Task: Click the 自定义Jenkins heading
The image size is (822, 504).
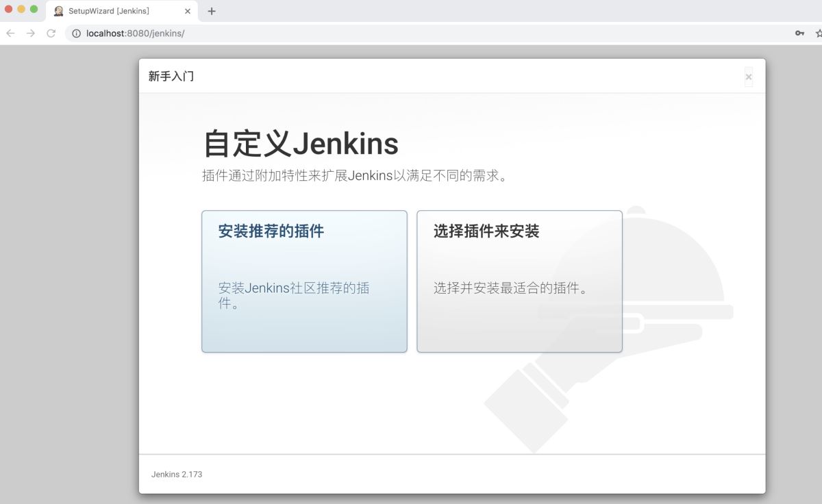Action: click(301, 144)
